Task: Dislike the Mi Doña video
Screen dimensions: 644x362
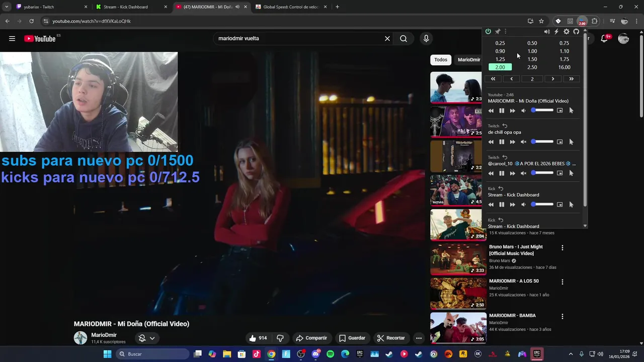Action: (280, 338)
